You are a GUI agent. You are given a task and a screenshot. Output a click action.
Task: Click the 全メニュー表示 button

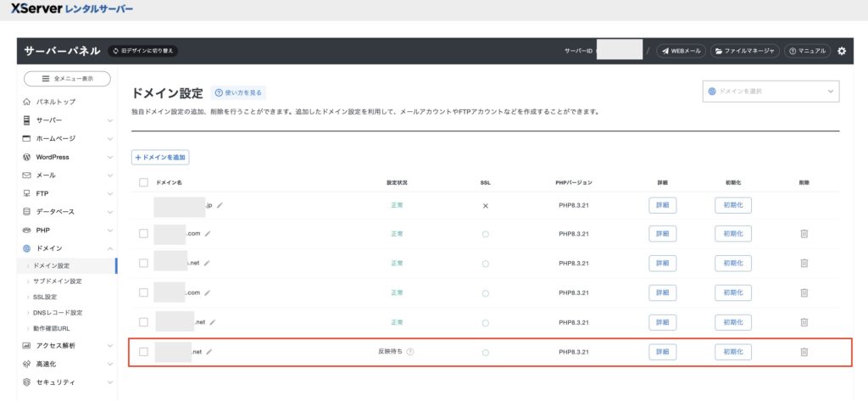tap(67, 79)
